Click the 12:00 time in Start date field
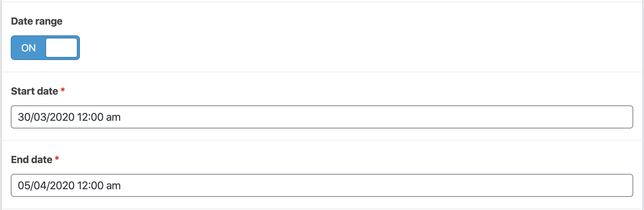Image resolution: width=644 pixels, height=210 pixels. click(x=90, y=117)
